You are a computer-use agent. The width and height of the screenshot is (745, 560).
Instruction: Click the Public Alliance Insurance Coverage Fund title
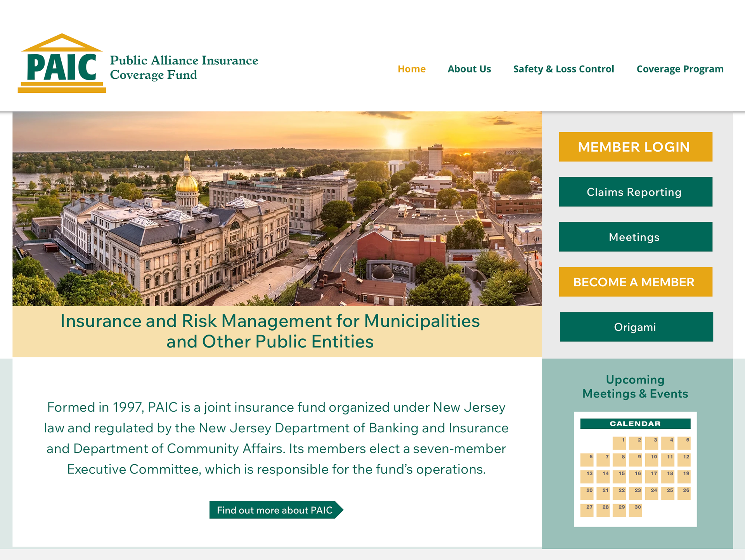tap(184, 68)
